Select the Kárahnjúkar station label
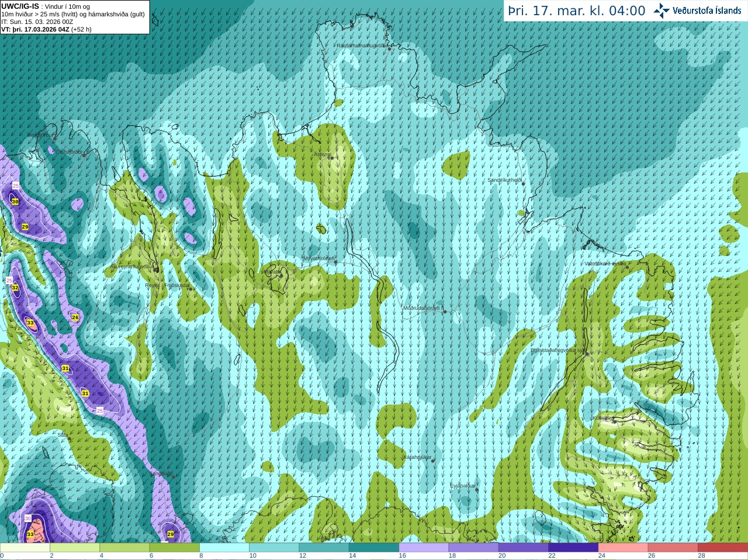This screenshot has width=748, height=560. [417, 457]
